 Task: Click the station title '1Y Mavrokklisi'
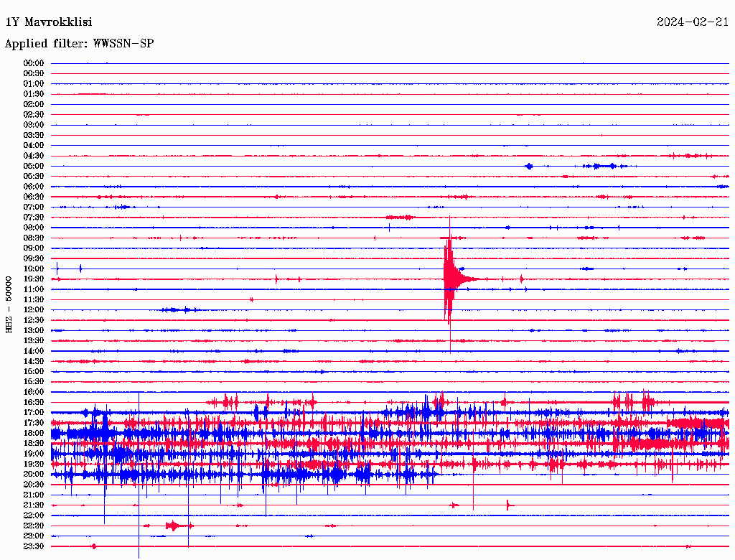pyautogui.click(x=49, y=22)
